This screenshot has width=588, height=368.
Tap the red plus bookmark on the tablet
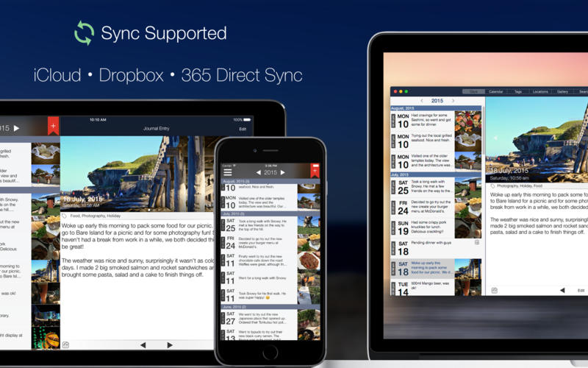pyautogui.click(x=53, y=126)
